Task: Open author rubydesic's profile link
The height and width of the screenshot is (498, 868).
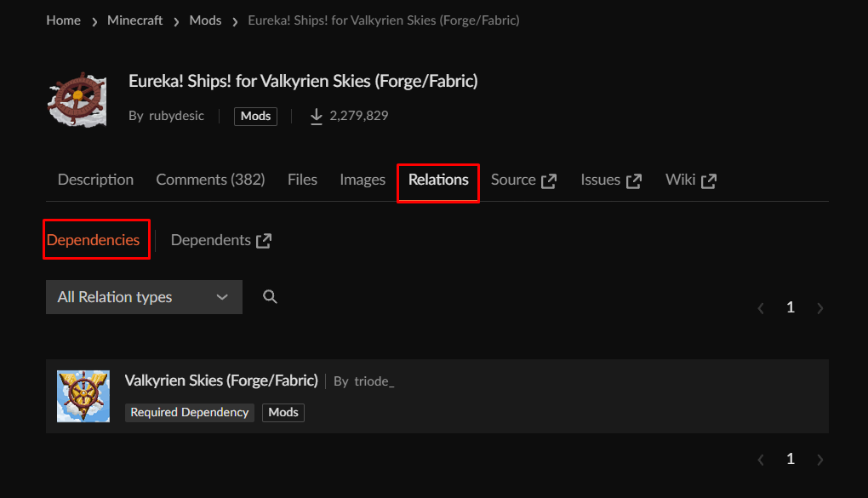Action: (177, 116)
